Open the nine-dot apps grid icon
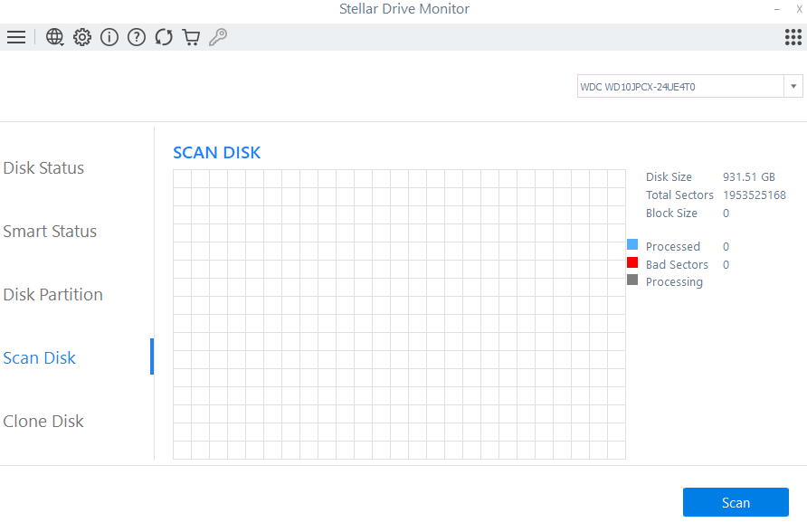Image resolution: width=807 pixels, height=532 pixels. click(793, 37)
